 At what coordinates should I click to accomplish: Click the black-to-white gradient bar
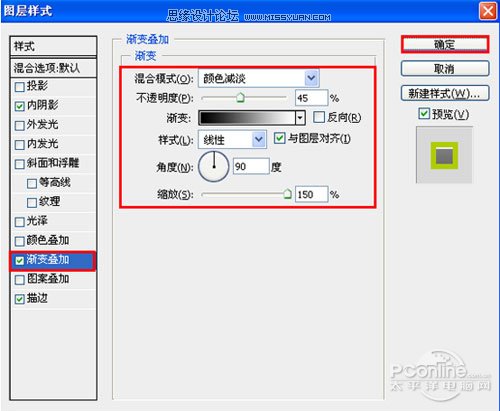247,118
